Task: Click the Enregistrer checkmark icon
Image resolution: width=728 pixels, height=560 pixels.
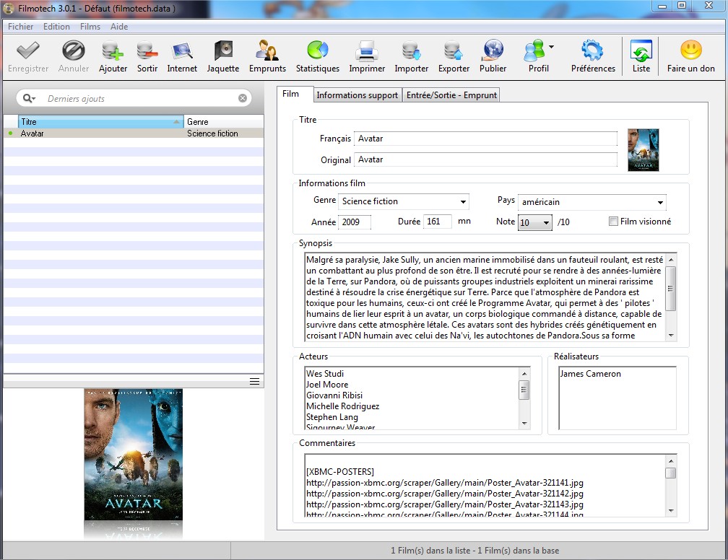Action: click(28, 51)
